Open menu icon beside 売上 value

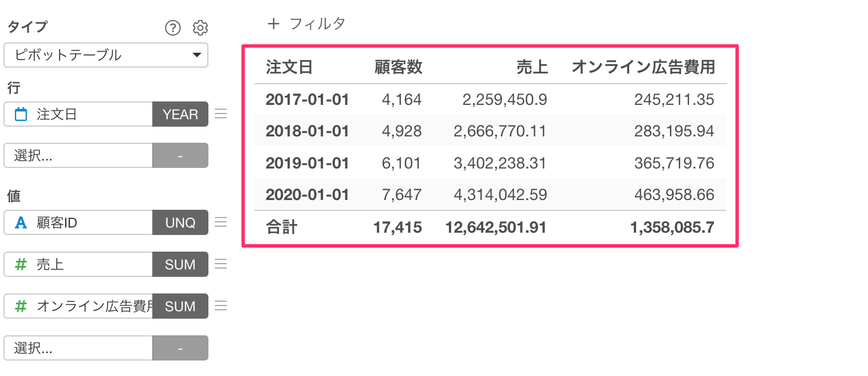click(220, 264)
